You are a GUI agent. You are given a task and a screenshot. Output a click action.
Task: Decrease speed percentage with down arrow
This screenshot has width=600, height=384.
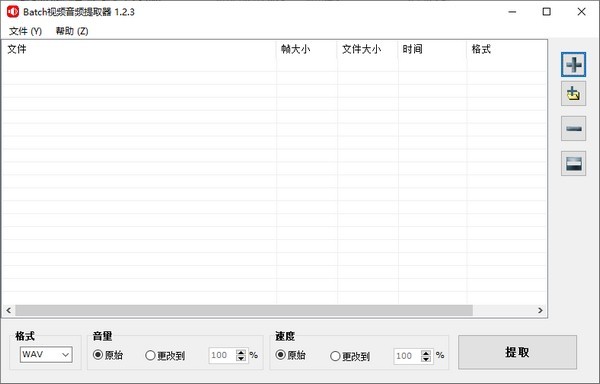(426, 359)
